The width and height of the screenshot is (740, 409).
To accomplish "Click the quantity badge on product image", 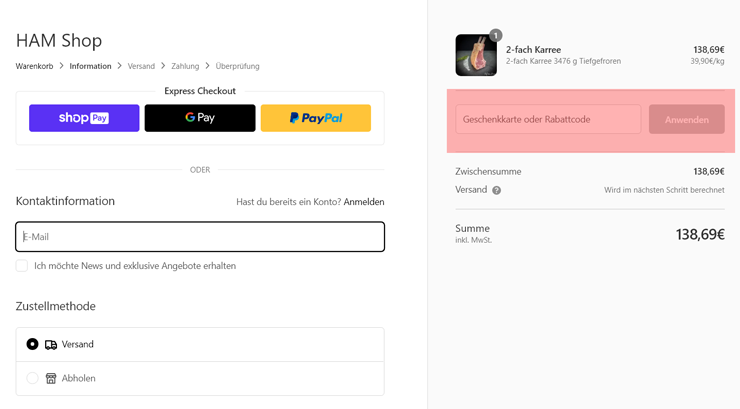I will [x=496, y=35].
